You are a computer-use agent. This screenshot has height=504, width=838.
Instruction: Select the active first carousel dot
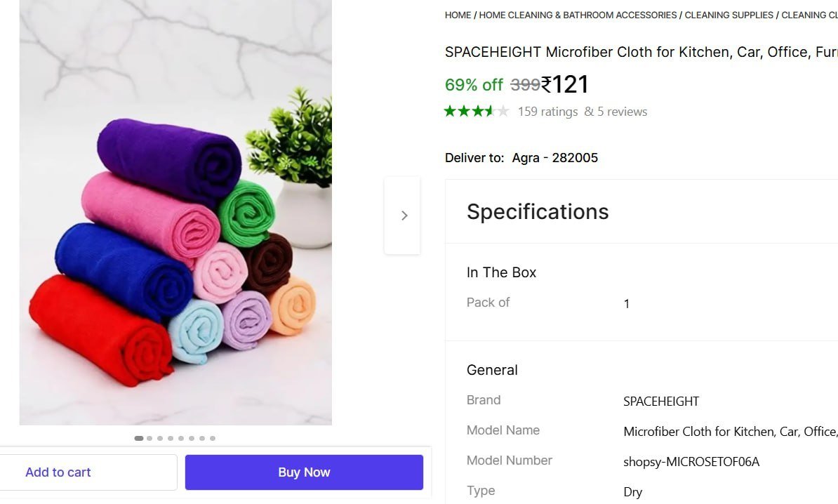tap(139, 437)
